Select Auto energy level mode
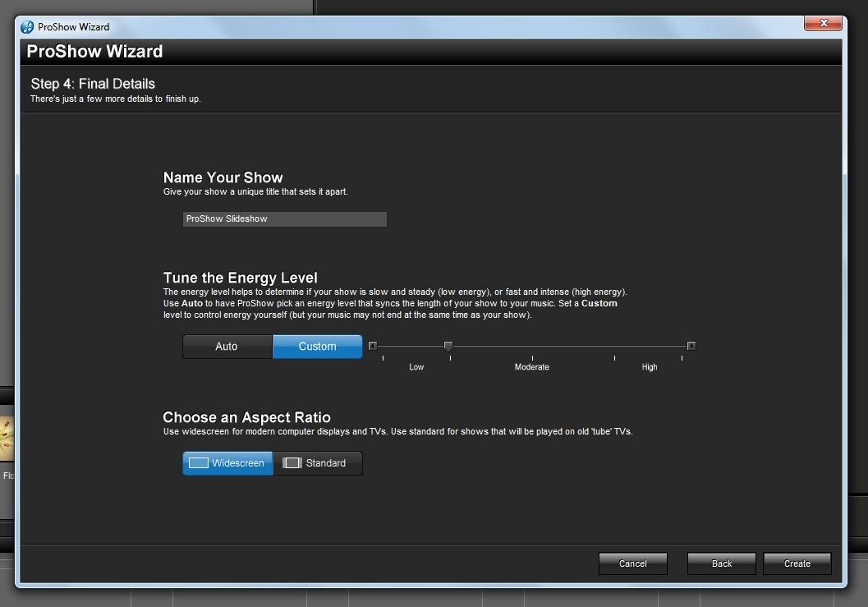This screenshot has height=607, width=868. click(227, 346)
